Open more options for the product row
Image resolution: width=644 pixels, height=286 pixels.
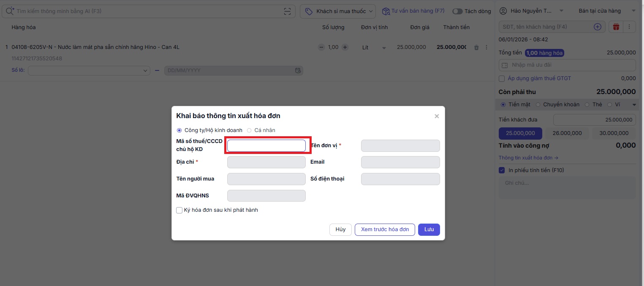coord(486,47)
